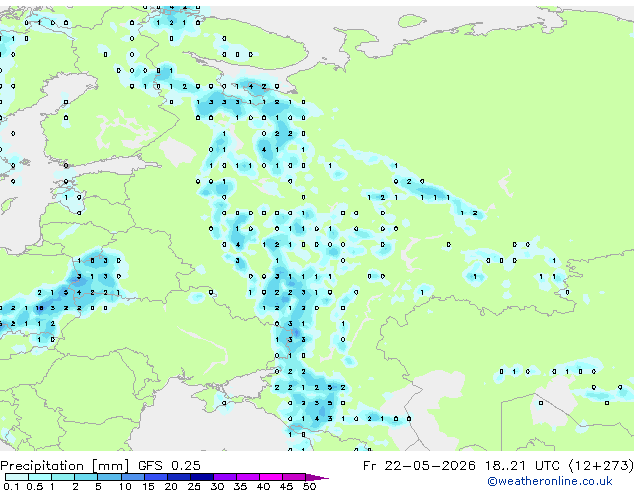
Task: Click the 'Precipitation [mm]' title text
Action: [x=65, y=466]
